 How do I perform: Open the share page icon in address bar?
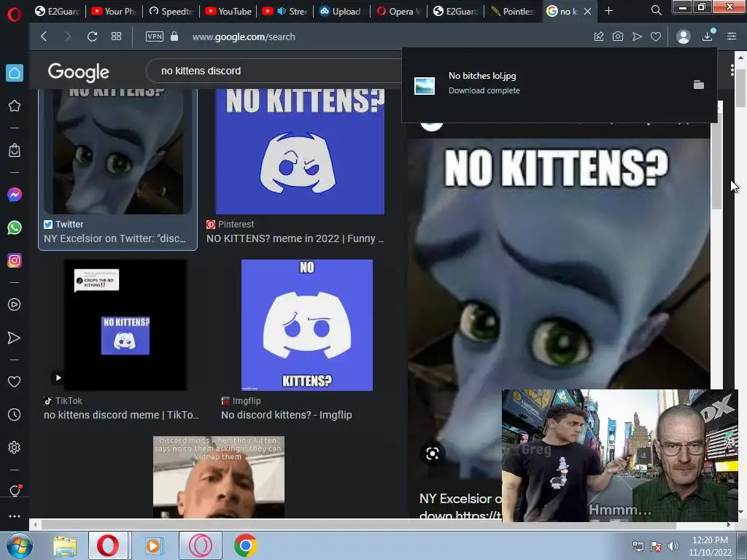(x=599, y=36)
